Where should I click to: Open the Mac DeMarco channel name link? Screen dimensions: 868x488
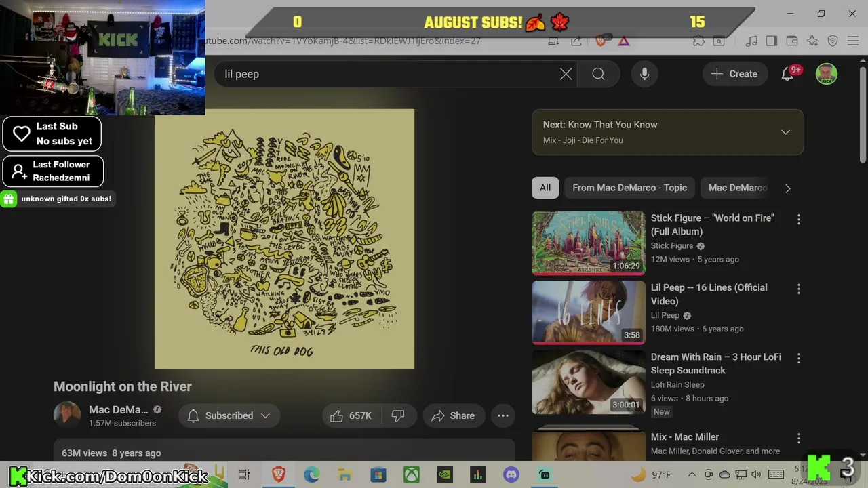pyautogui.click(x=118, y=409)
